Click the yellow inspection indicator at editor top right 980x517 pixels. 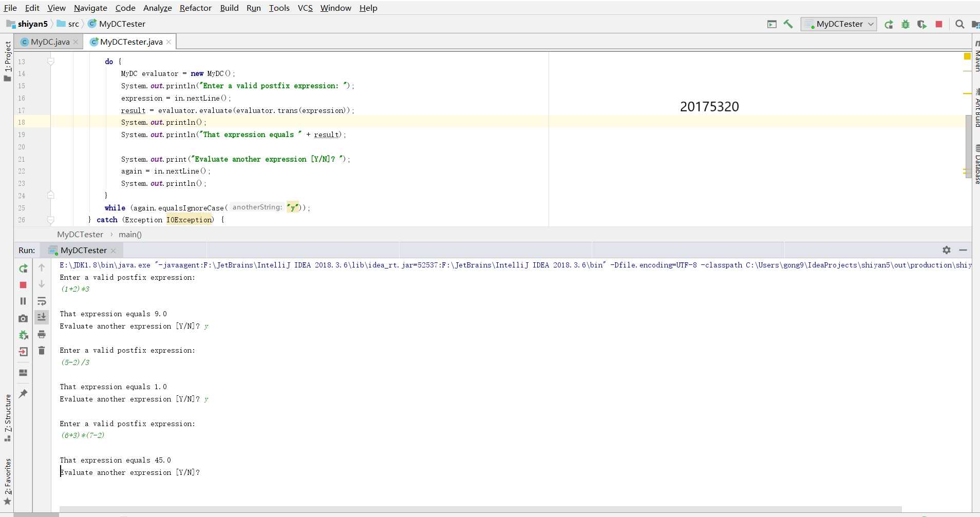[x=967, y=56]
